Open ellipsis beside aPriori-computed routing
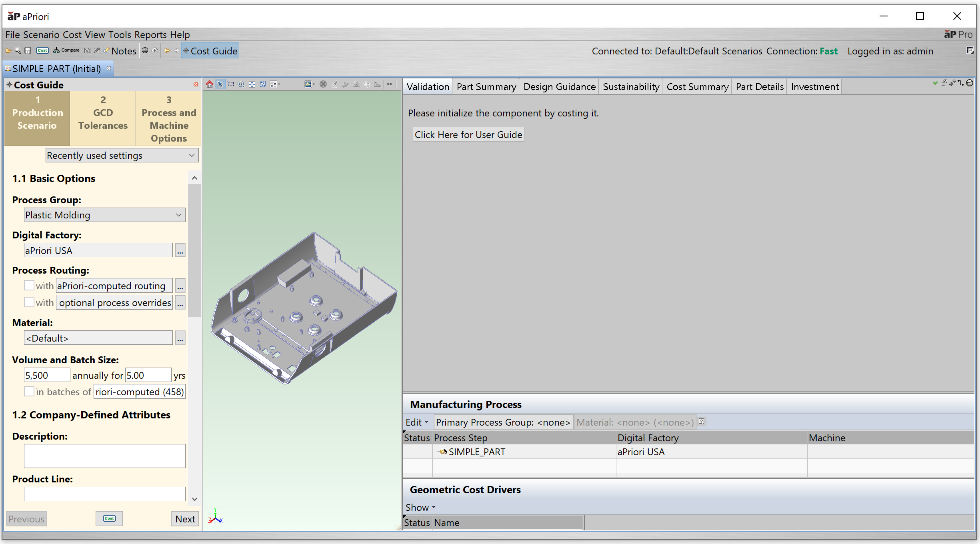 click(x=180, y=286)
